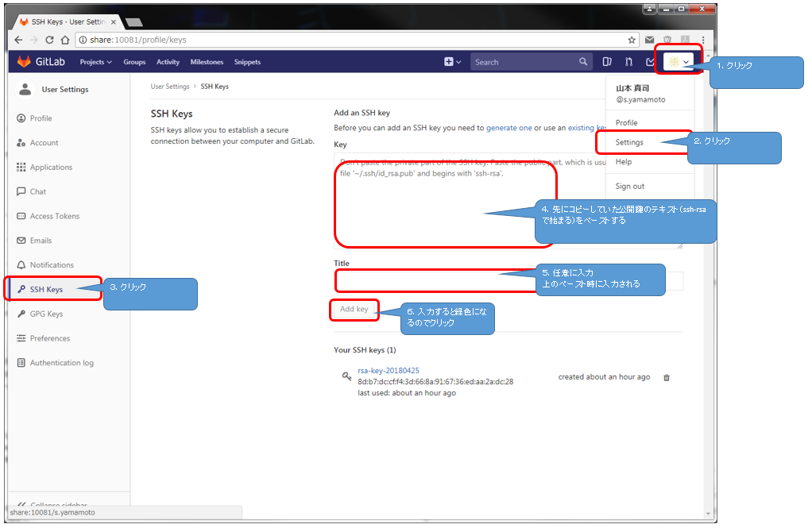
Task: Click the GitLab fox logo
Action: 25,62
